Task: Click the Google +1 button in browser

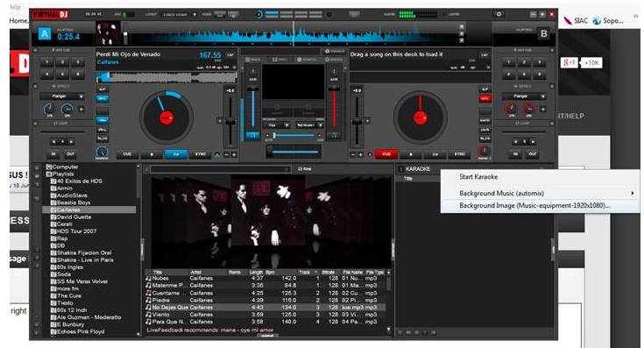Action: [570, 62]
